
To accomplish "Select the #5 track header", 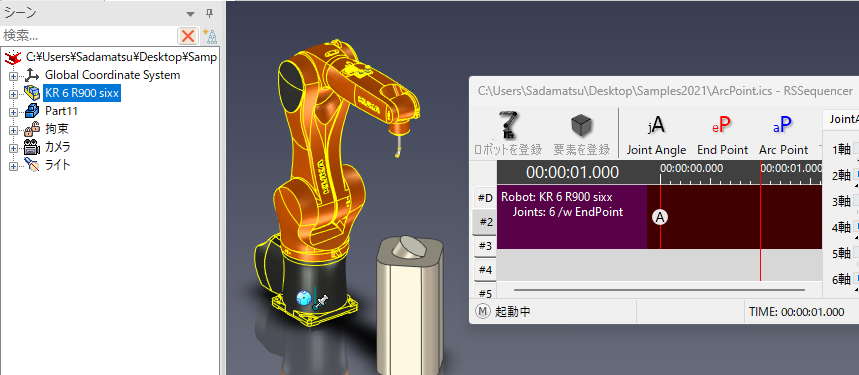I will [x=484, y=293].
